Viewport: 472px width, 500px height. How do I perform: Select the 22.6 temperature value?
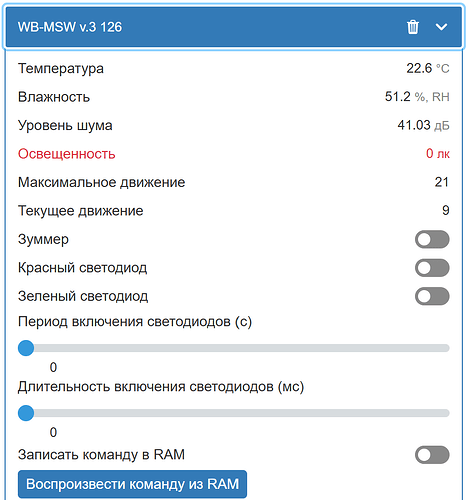419,68
